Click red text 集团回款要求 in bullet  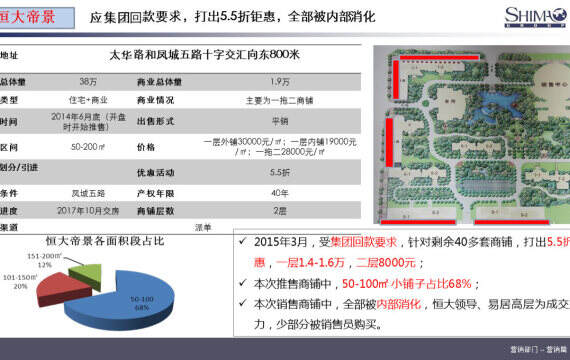coord(363,242)
